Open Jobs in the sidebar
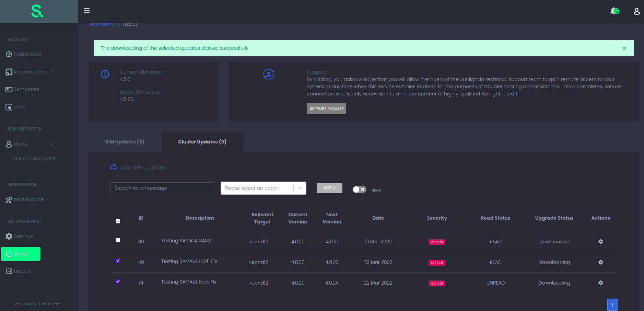The width and height of the screenshot is (644, 311). 20,107
